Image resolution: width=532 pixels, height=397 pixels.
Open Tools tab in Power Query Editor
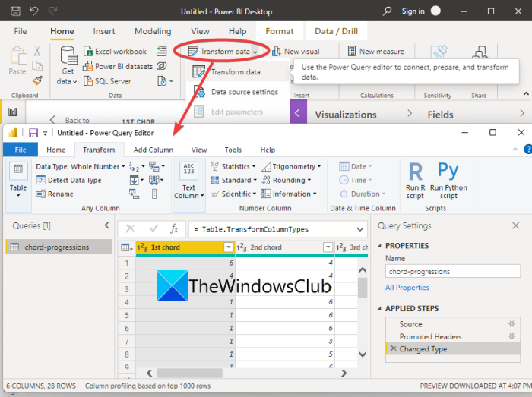233,150
